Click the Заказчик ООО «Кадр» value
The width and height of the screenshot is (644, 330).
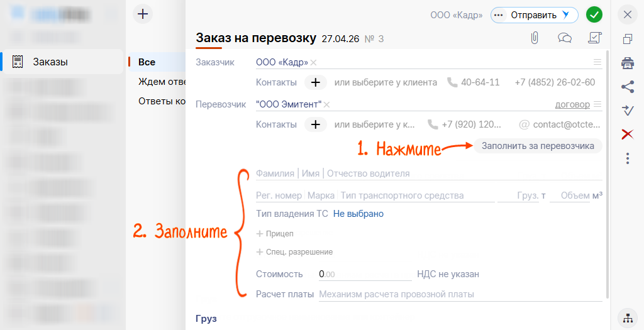282,62
